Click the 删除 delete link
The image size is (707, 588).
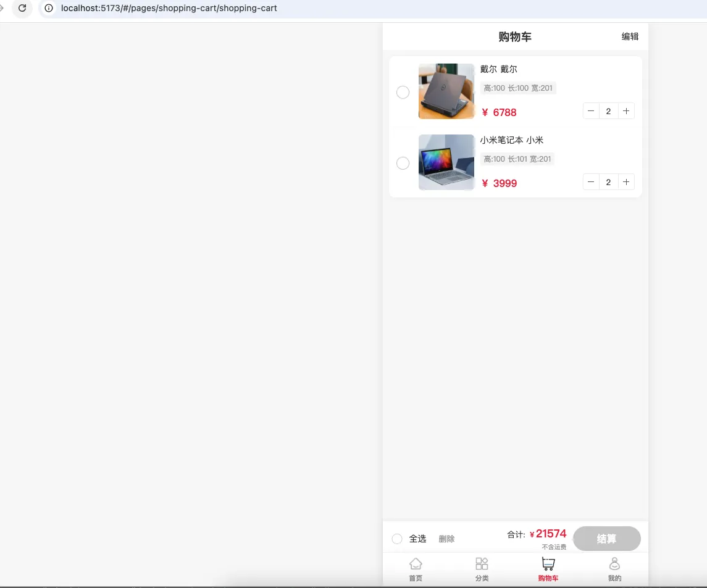(446, 539)
